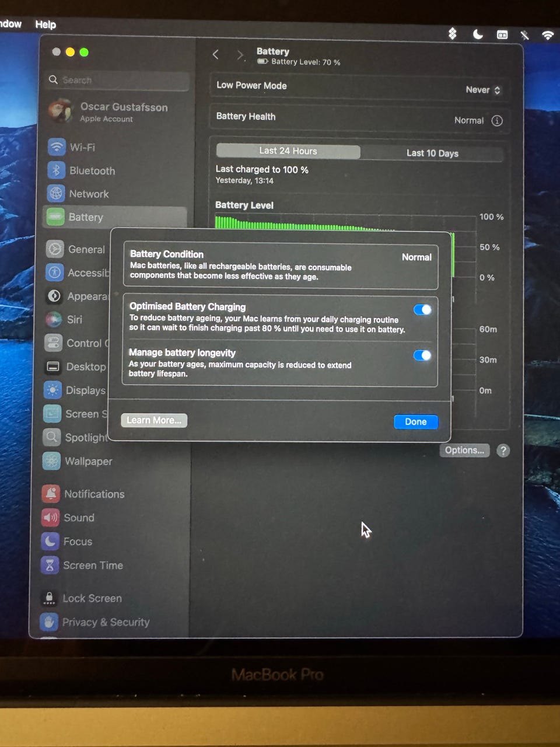This screenshot has height=747, width=560.
Task: Toggle Optimised Battery Charging switch
Action: pos(422,310)
